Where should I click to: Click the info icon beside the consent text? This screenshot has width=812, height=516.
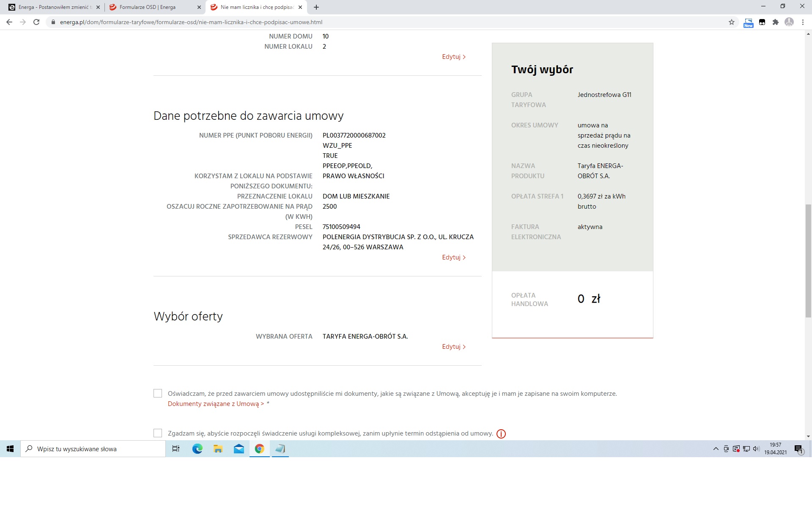tap(501, 434)
